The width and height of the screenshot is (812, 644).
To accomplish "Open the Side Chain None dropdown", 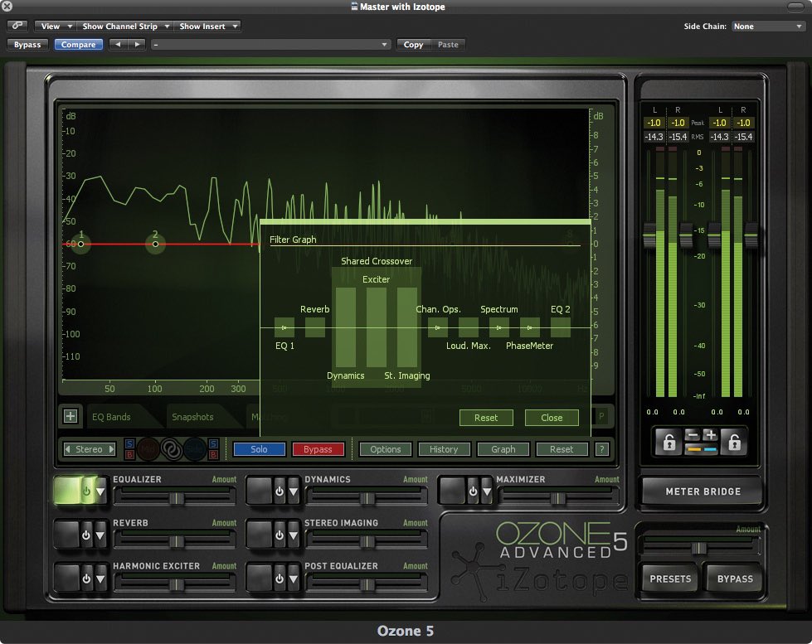I will [768, 26].
